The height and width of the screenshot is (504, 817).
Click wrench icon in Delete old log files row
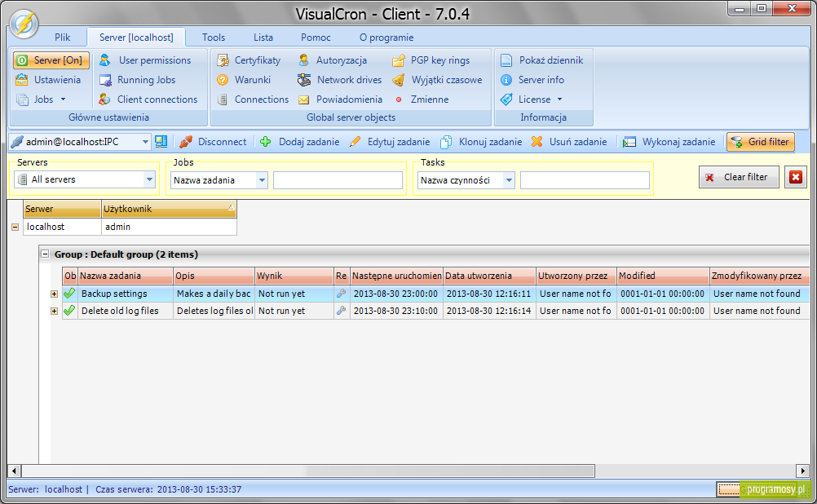tap(342, 311)
